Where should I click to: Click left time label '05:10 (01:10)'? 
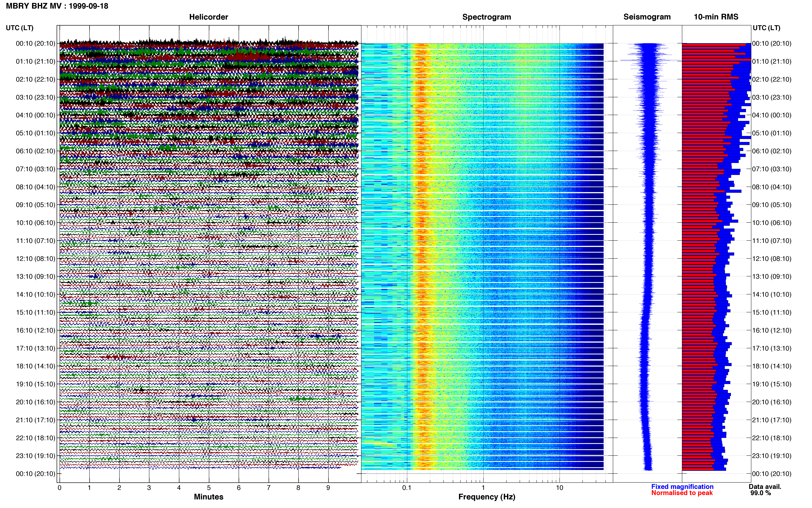[36, 133]
